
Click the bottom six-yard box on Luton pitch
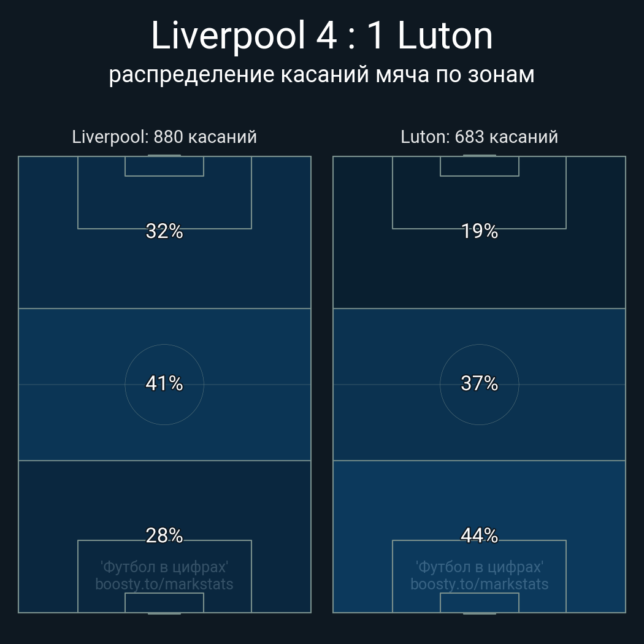(479, 602)
